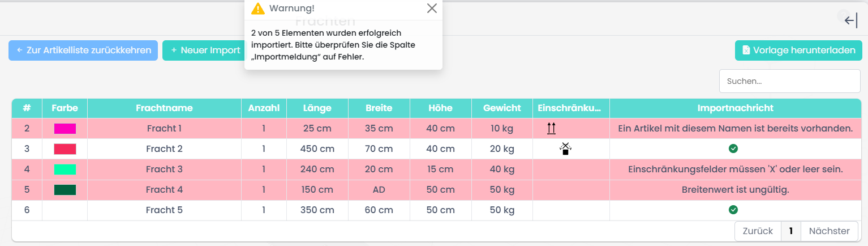The image size is (868, 246).
Task: Click the green success checkmark for Fracht 2
Action: coord(733,149)
